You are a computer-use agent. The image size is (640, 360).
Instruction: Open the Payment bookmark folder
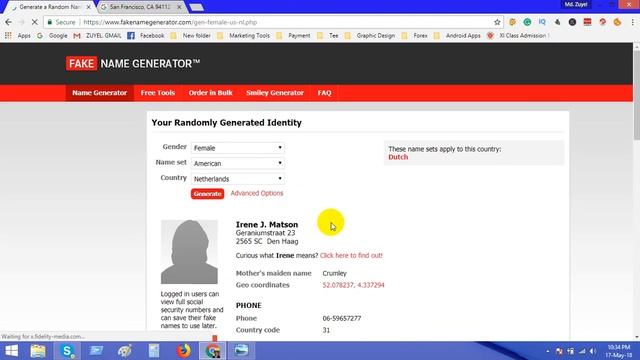coord(293,36)
